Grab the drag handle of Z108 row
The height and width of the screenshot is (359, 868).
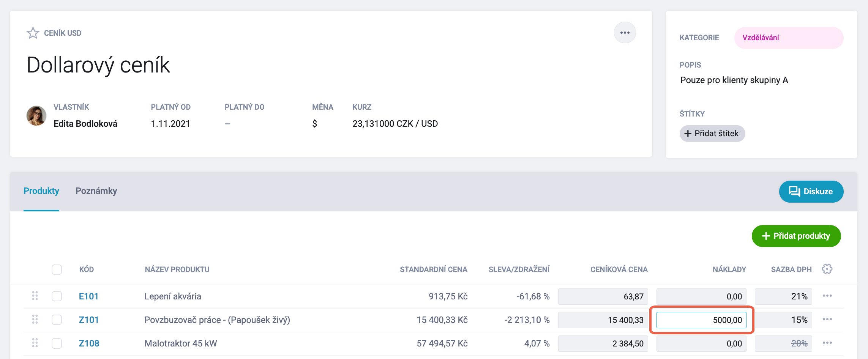(x=35, y=343)
